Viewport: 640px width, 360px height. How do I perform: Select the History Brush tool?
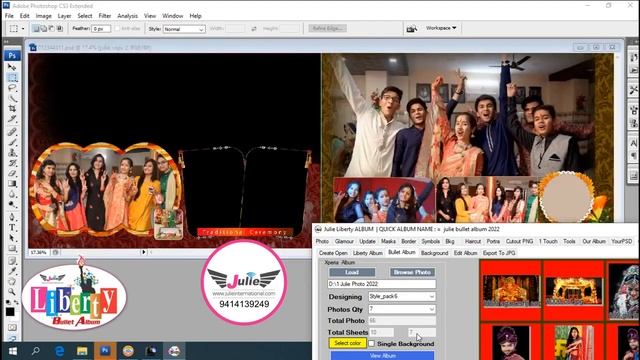12,163
